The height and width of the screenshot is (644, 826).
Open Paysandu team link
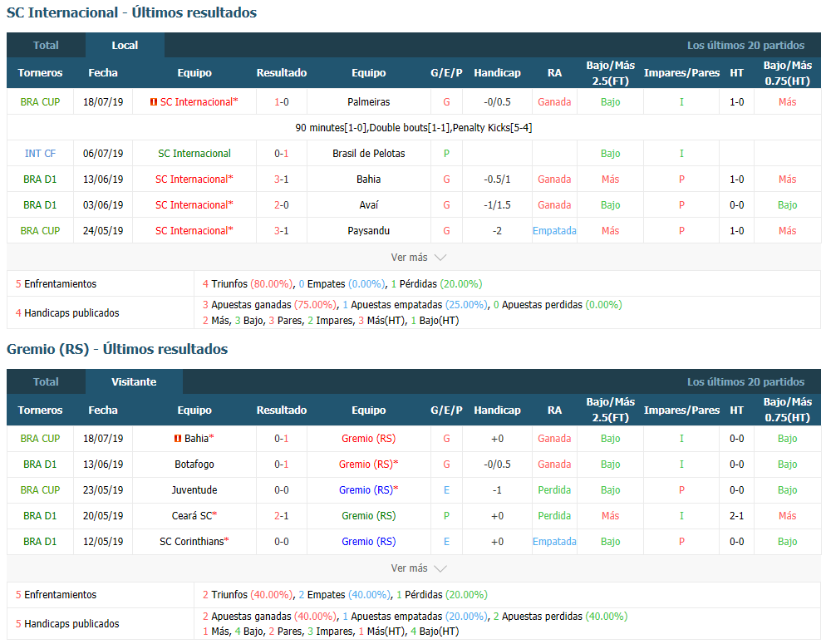tap(369, 231)
